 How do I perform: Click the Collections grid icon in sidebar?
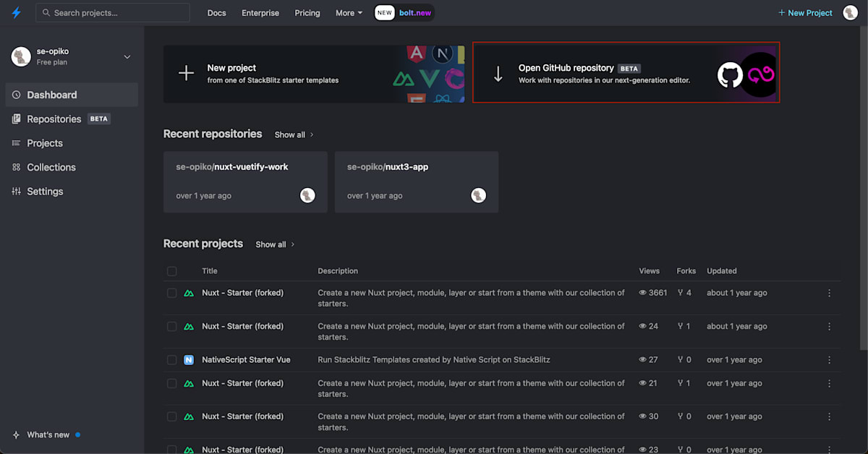(16, 167)
